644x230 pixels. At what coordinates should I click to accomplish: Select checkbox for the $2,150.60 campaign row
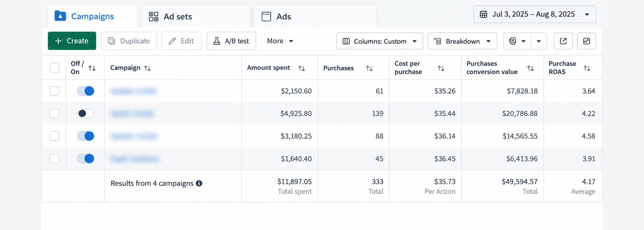pos(54,91)
